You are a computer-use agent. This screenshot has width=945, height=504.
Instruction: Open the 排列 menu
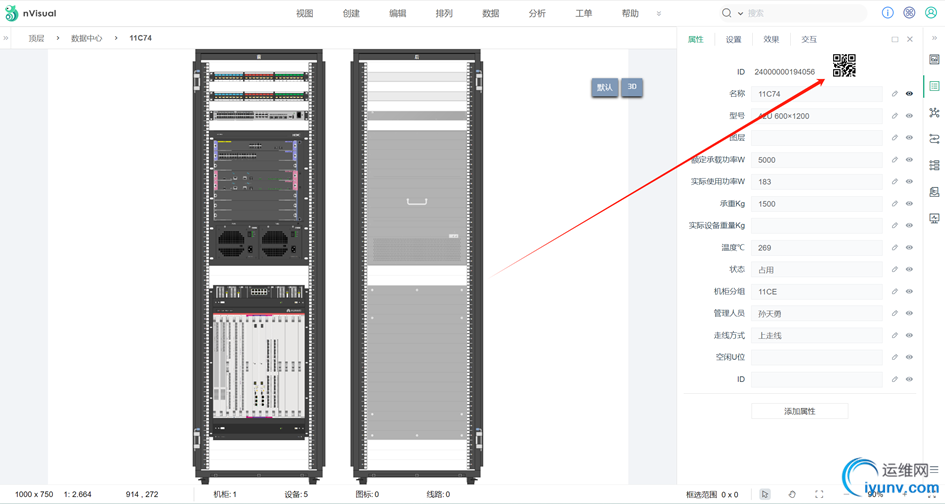(444, 13)
